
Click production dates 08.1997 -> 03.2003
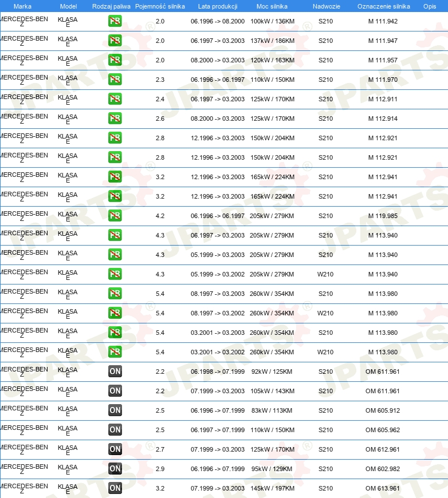point(218,294)
